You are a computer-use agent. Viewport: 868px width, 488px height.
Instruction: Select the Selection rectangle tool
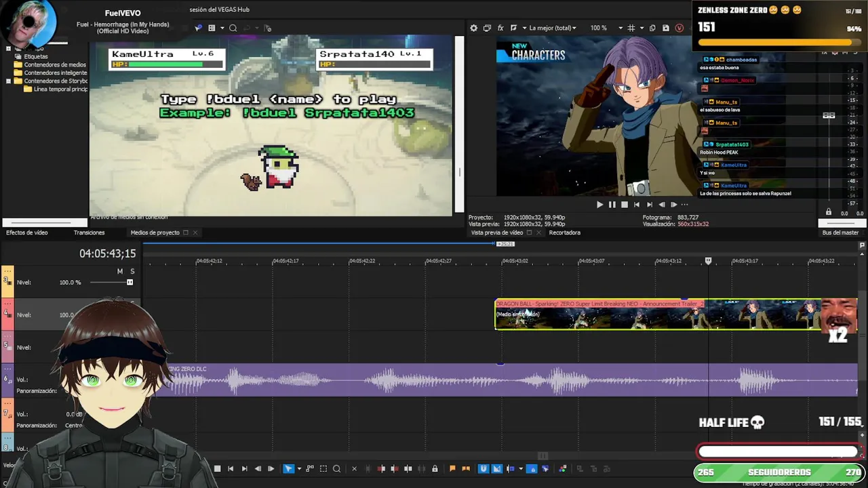click(323, 468)
